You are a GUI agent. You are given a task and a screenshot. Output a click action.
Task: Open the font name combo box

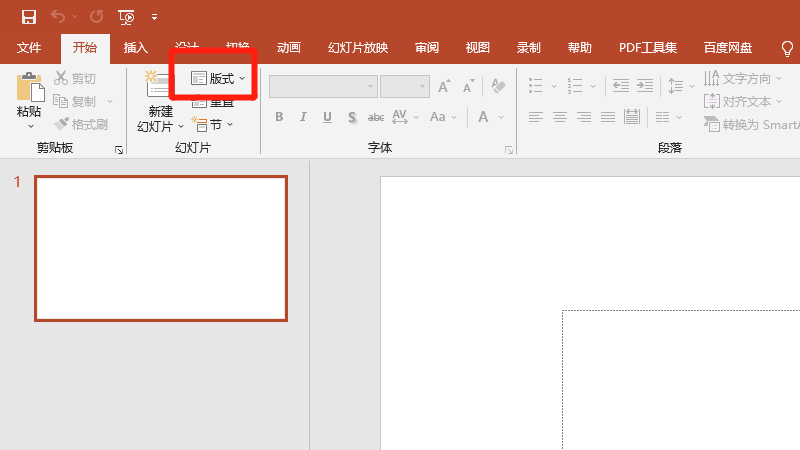pyautogui.click(x=322, y=87)
